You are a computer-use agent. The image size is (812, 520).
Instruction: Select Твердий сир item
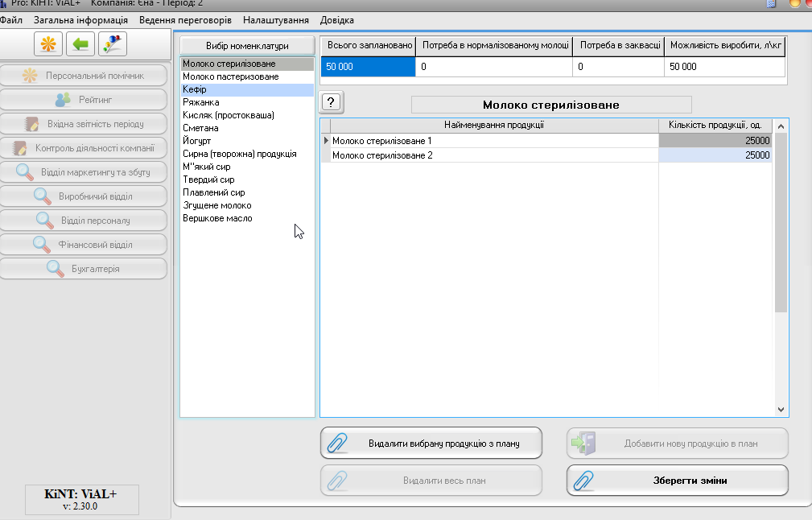[x=248, y=180]
